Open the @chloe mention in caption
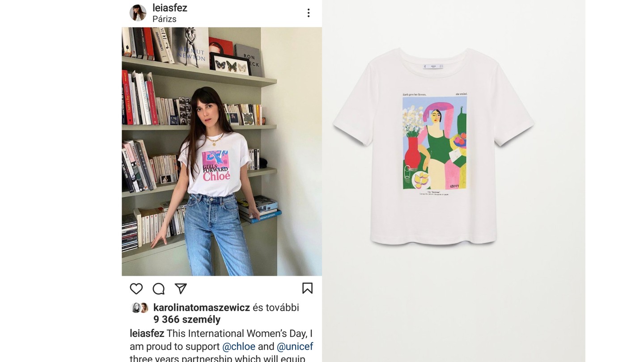The image size is (644, 362). point(239,347)
